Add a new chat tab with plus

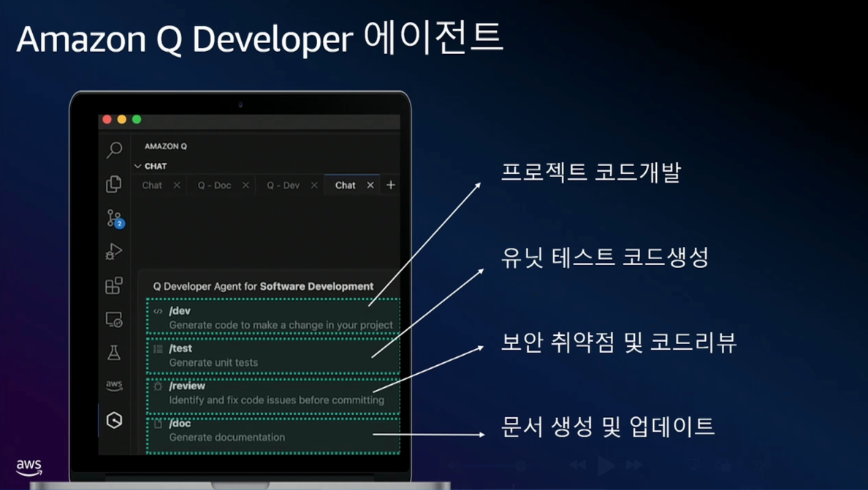[x=391, y=185]
